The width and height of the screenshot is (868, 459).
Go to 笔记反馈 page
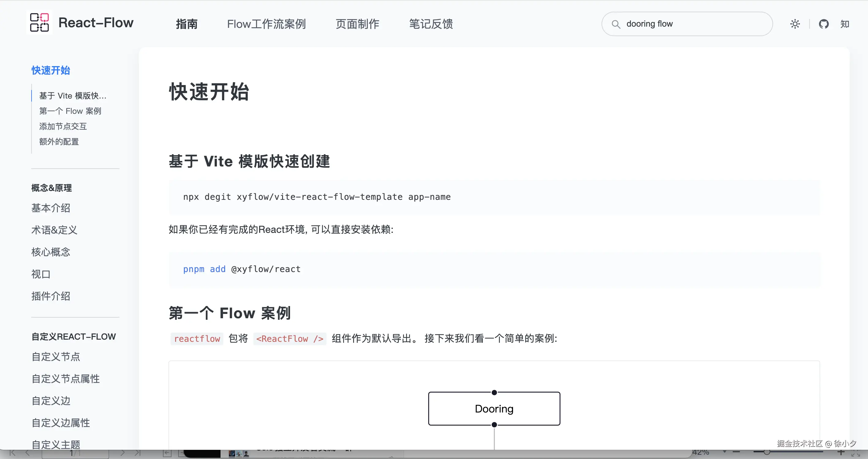[x=431, y=24]
